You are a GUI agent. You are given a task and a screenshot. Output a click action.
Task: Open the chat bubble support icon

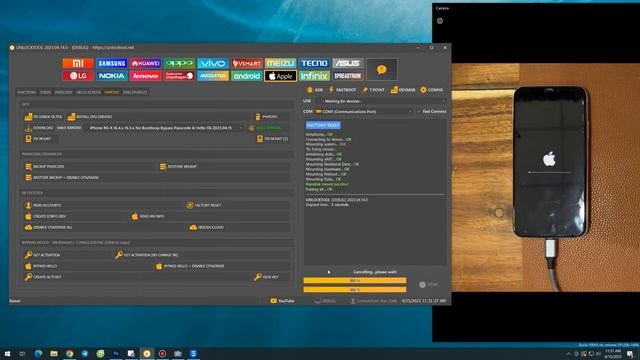[382, 69]
